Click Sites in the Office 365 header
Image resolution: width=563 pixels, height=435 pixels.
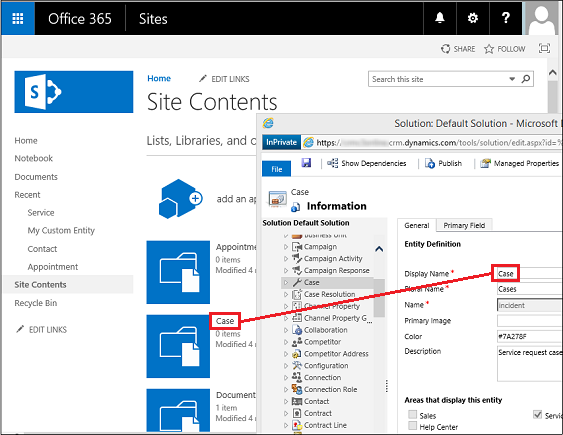click(x=153, y=19)
